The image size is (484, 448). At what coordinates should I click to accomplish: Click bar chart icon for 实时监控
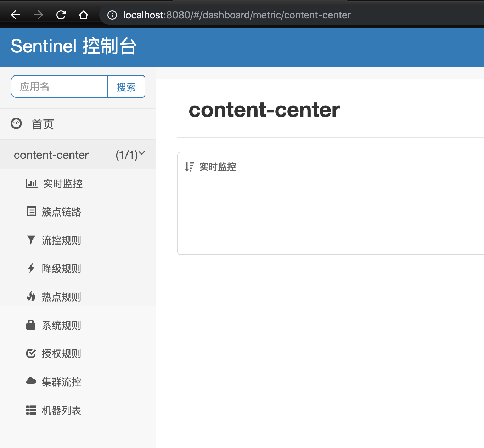tap(32, 184)
